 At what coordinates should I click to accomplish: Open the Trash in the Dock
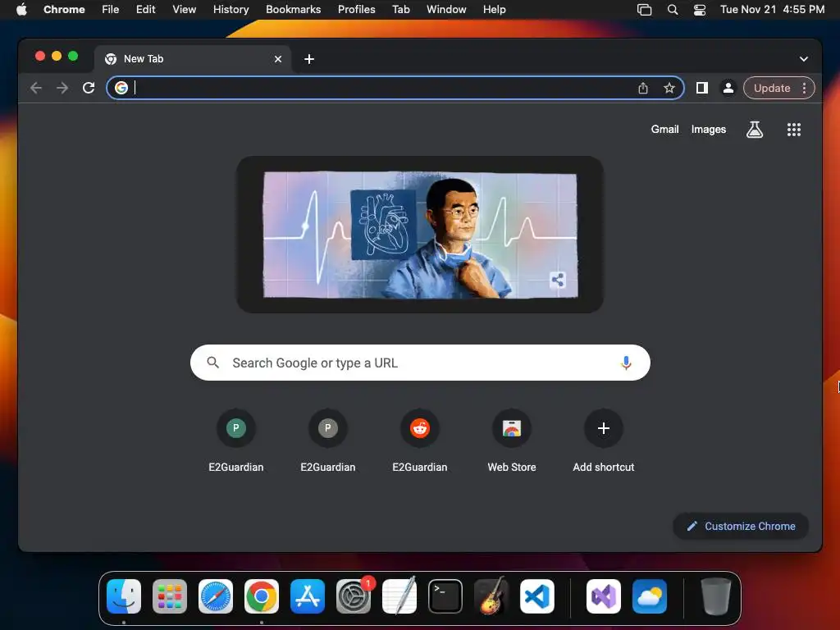(715, 596)
